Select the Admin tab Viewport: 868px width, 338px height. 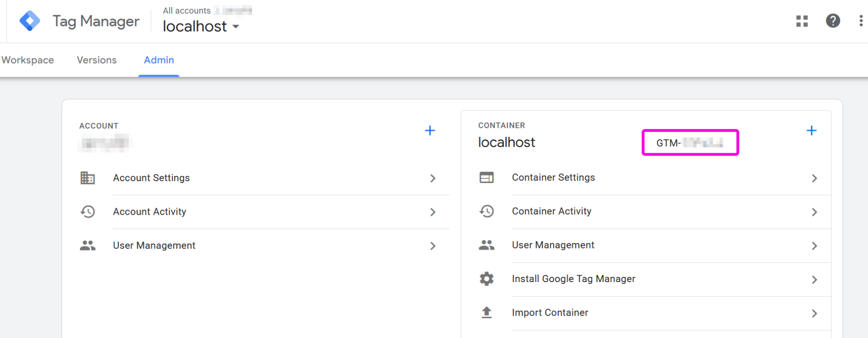pos(159,60)
